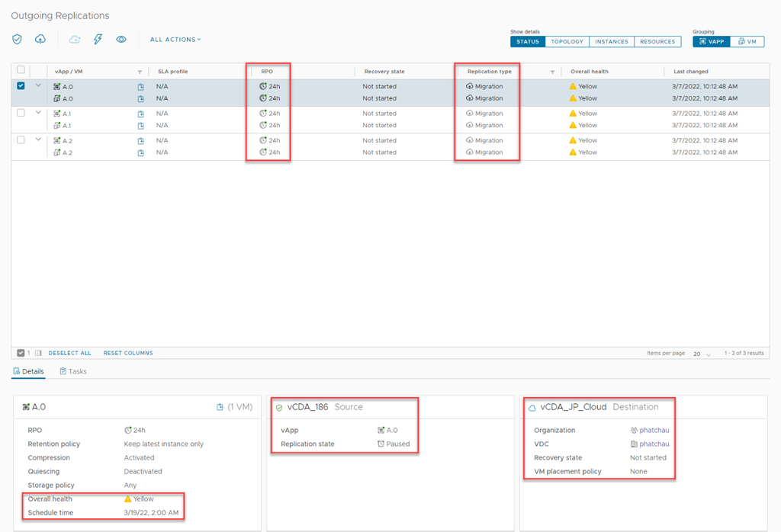
Task: Click the lightning bolt action icon
Action: 98,40
